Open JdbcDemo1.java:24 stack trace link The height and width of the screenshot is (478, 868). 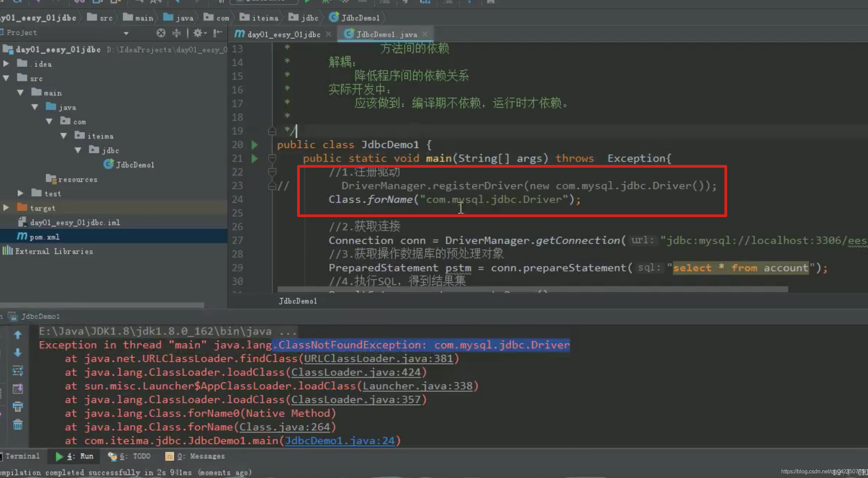339,440
